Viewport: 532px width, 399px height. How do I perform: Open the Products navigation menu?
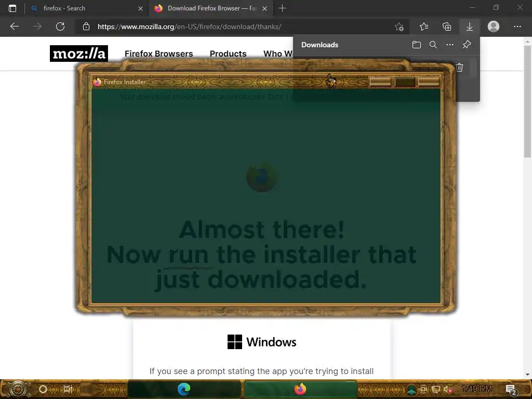(228, 54)
